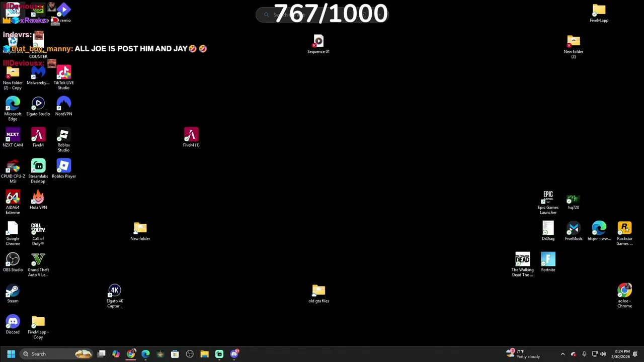Open the notifications bell icon
Screen dimensions: 644x362
(x=635, y=354)
